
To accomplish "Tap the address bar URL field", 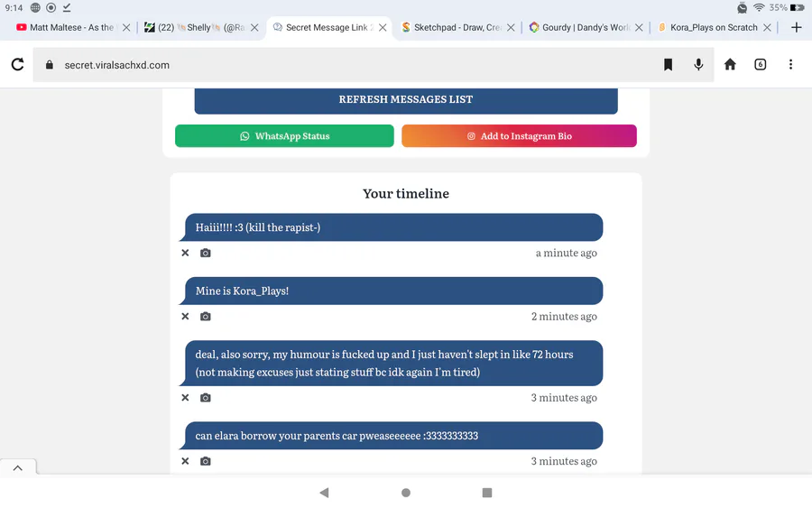I will 343,65.
